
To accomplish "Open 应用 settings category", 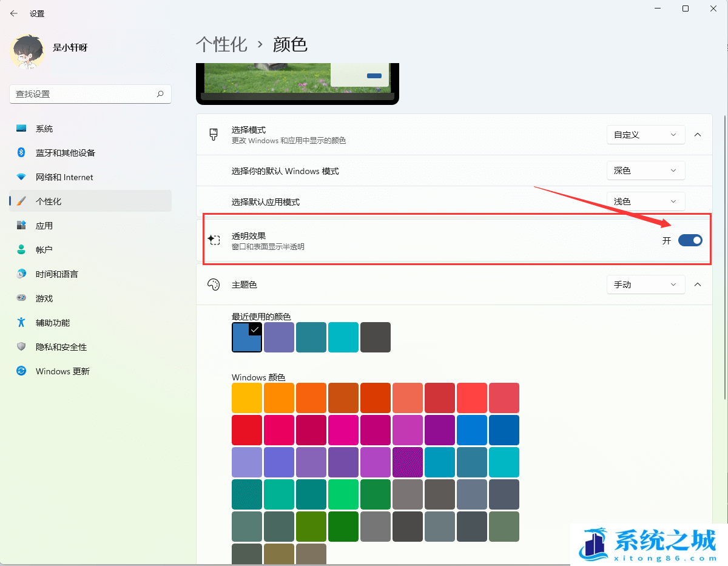I will 90,226.
